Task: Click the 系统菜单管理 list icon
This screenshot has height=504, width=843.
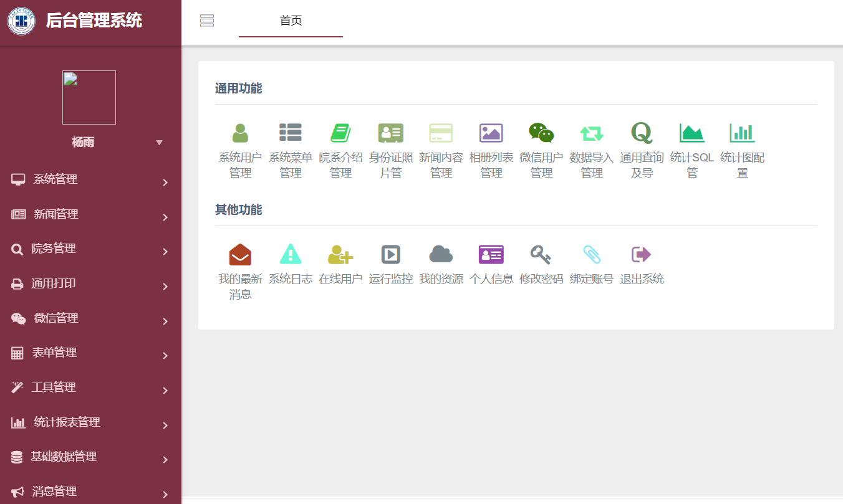Action: tap(291, 133)
